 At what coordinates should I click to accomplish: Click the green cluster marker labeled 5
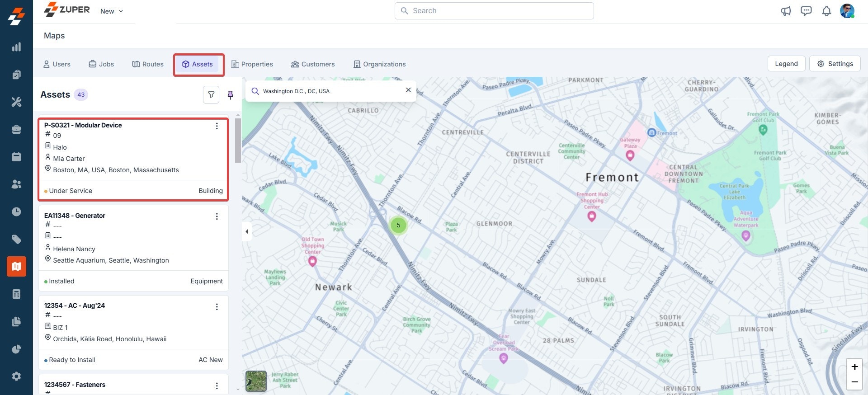pos(398,225)
